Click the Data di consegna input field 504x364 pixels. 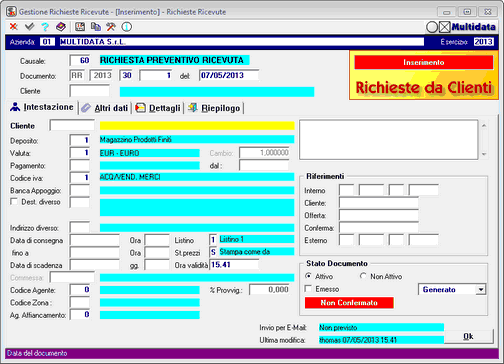point(95,240)
